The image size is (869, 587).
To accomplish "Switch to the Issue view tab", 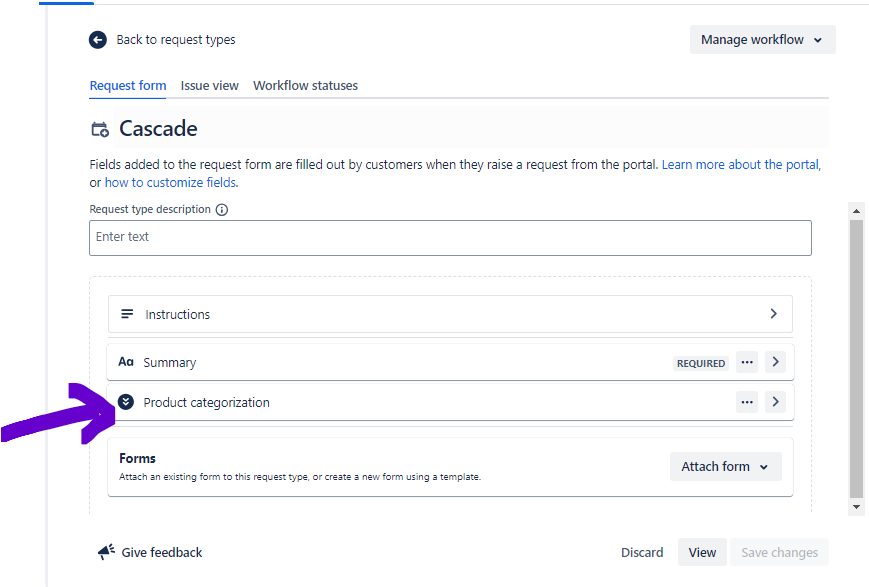I will (x=210, y=86).
